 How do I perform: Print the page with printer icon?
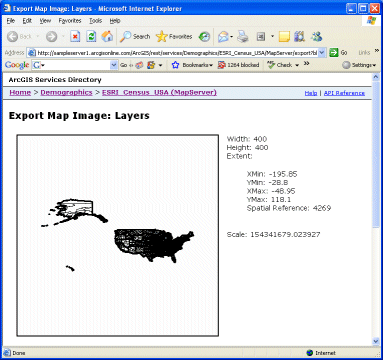[243, 37]
